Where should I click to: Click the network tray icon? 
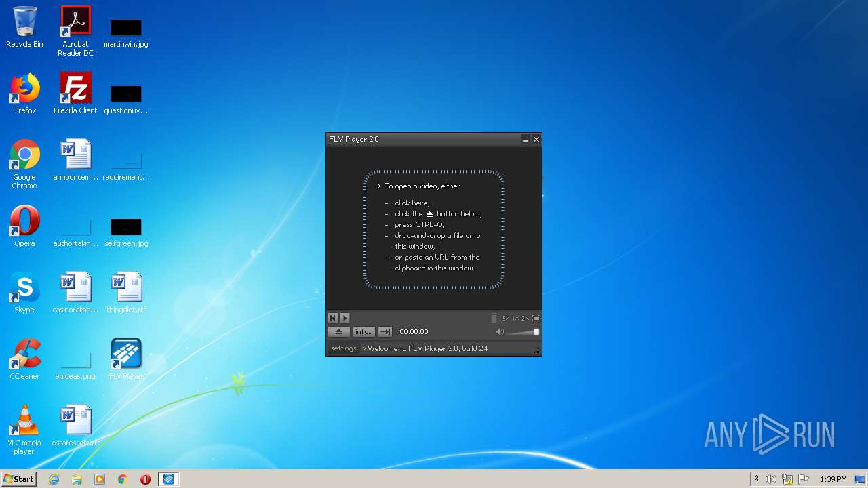coord(787,479)
